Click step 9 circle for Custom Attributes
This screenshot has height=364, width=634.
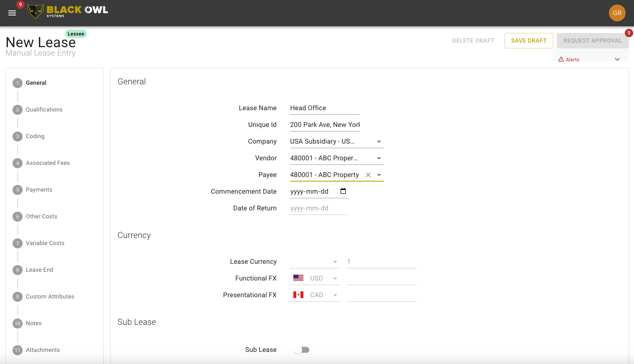click(18, 297)
